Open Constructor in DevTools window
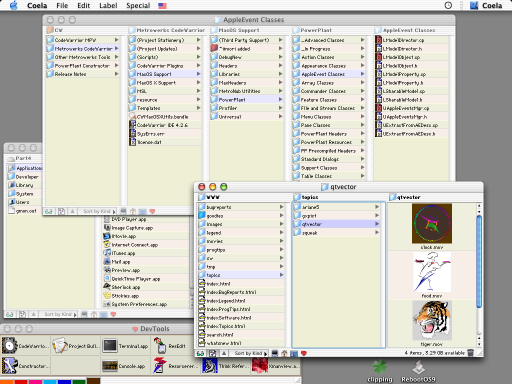Viewport: 512px width, 384px height. click(x=9, y=366)
